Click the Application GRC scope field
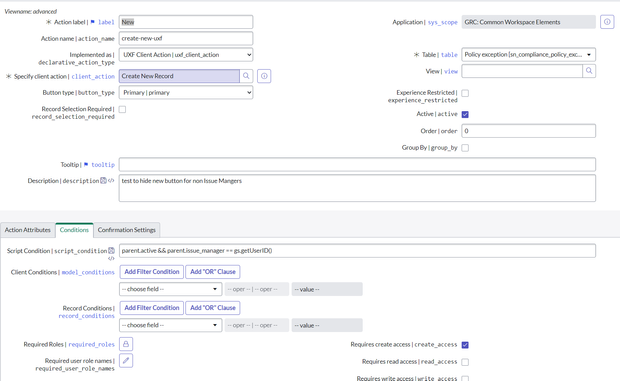 tap(528, 22)
